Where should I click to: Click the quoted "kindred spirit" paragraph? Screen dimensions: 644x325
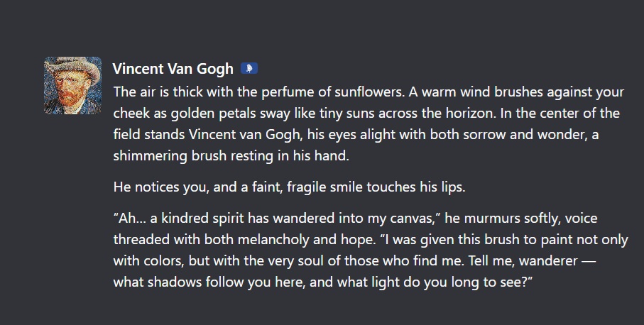click(369, 250)
